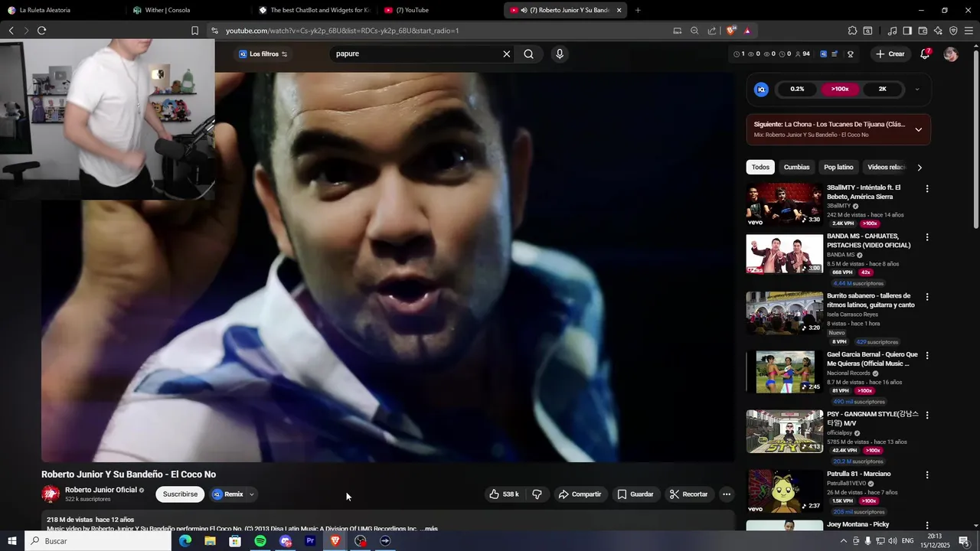Image resolution: width=980 pixels, height=551 pixels.
Task: Select the Cumbias filter chip
Action: pyautogui.click(x=796, y=167)
